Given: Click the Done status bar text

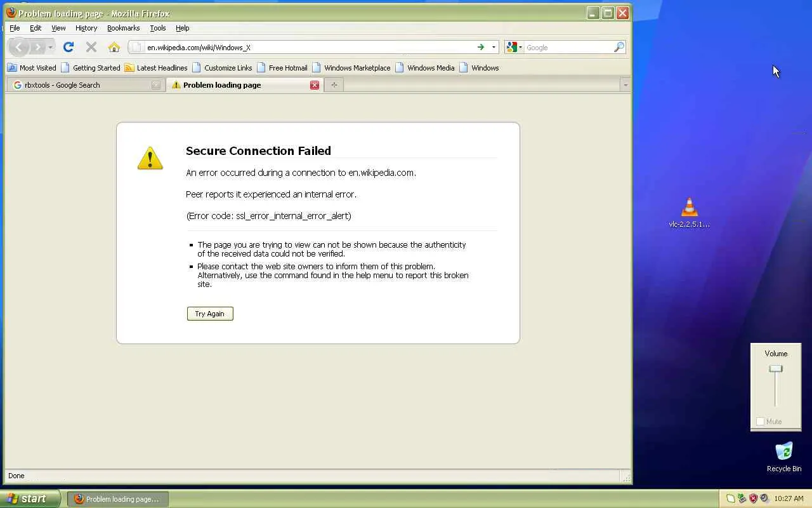Looking at the screenshot, I should (x=16, y=476).
